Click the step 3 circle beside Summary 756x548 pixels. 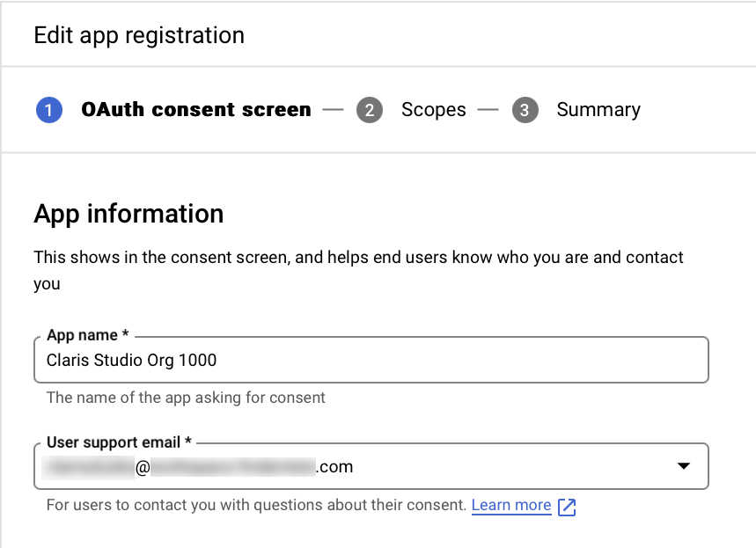[525, 109]
